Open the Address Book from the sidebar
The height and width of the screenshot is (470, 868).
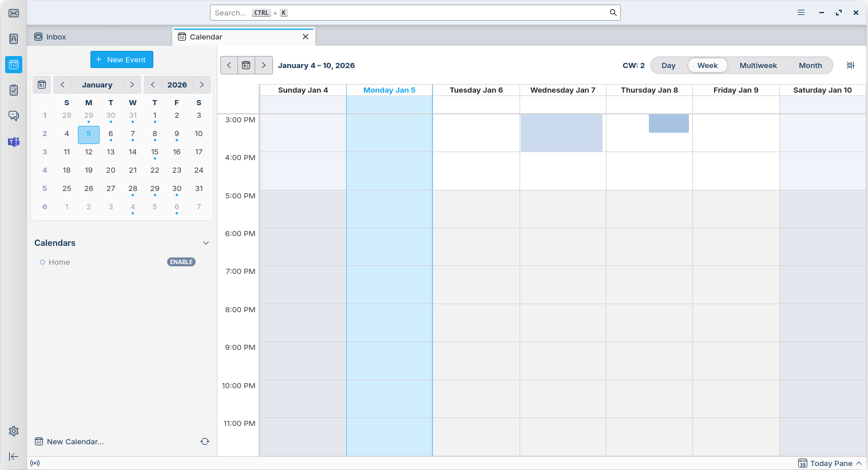click(x=14, y=39)
